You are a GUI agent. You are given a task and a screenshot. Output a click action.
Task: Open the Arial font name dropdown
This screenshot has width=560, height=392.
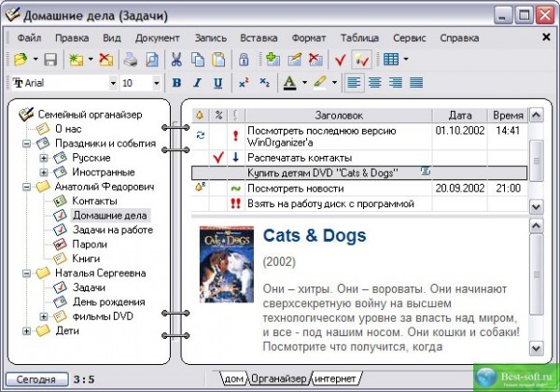pyautogui.click(x=113, y=83)
